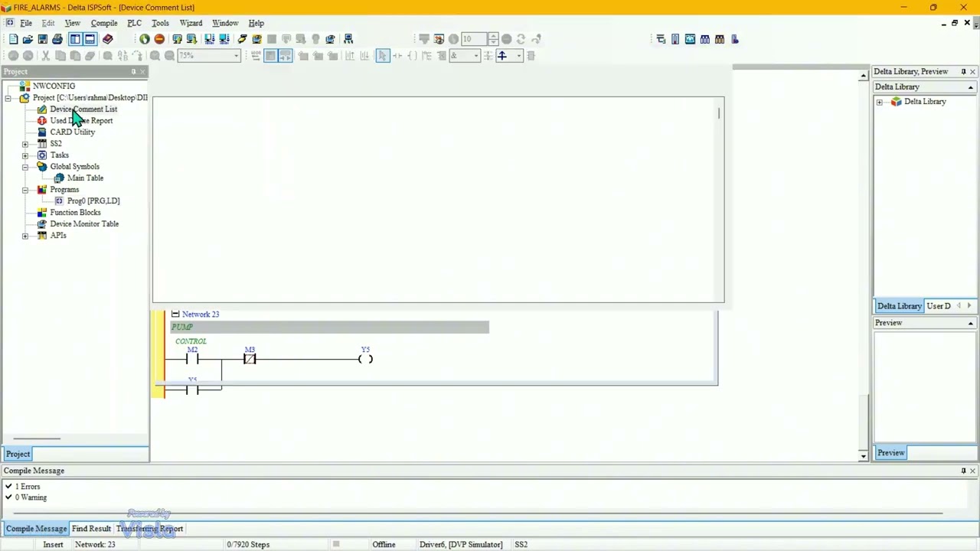The image size is (980, 551).
Task: Open the Wizard menu
Action: (191, 23)
